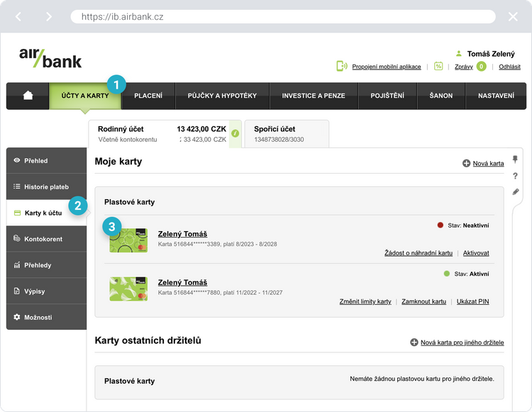Click the green info icon on Rodinný účet
This screenshot has width=532, height=412.
(235, 133)
